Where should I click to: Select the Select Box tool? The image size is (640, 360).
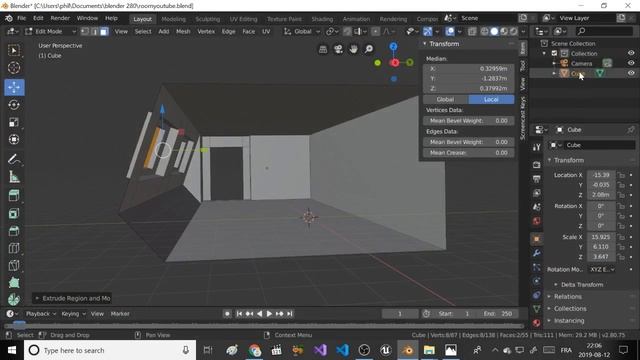click(x=14, y=50)
